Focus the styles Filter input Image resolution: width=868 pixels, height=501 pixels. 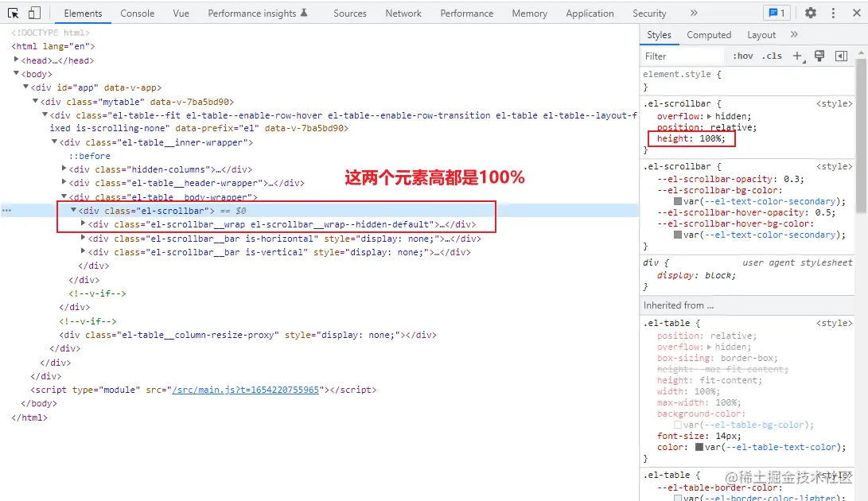(683, 56)
